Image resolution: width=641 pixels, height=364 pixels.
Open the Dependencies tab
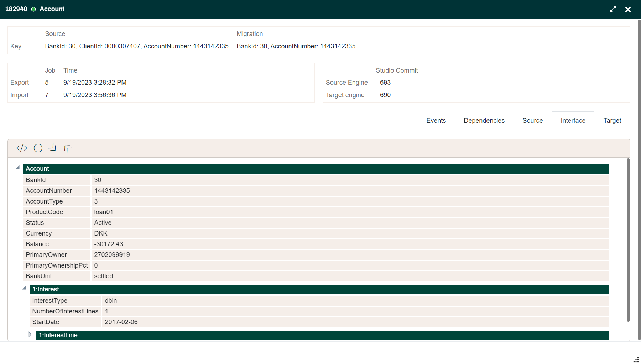pos(484,121)
